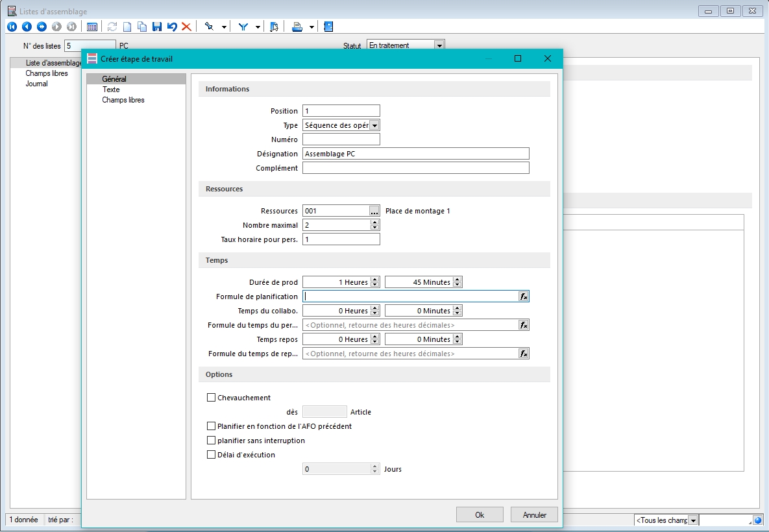Image resolution: width=769 pixels, height=532 pixels.
Task: Click the Annuler button
Action: click(534, 515)
